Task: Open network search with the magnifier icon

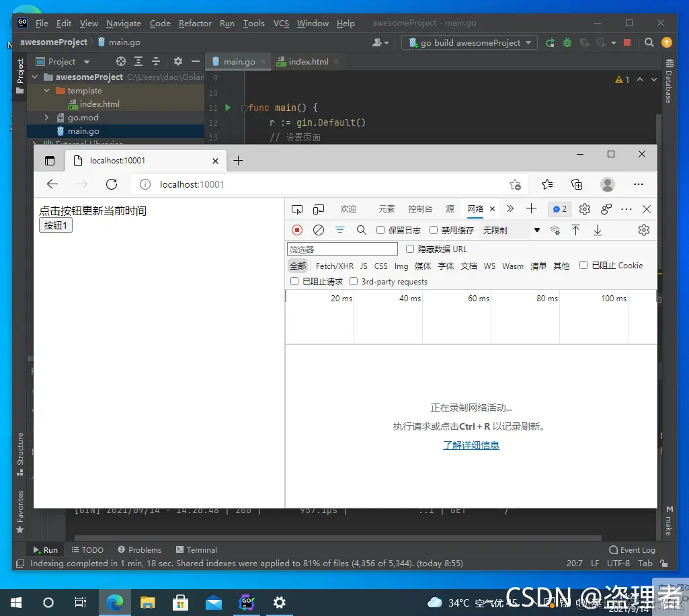Action: [x=362, y=230]
